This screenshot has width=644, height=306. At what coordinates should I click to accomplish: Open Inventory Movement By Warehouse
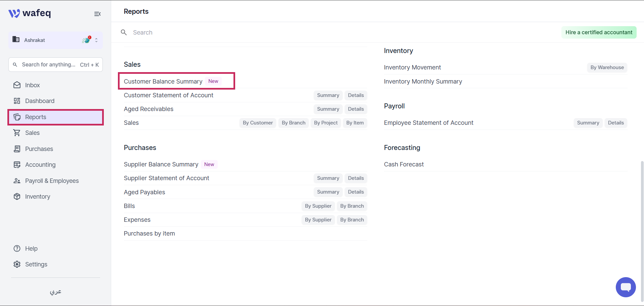click(607, 67)
